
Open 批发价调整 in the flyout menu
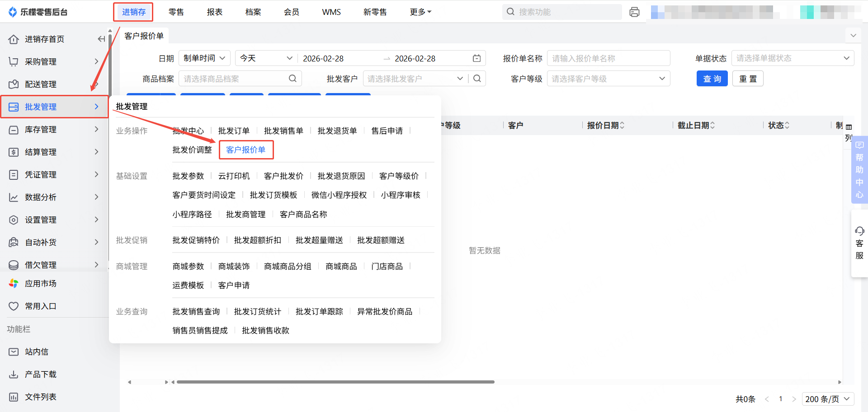point(192,150)
